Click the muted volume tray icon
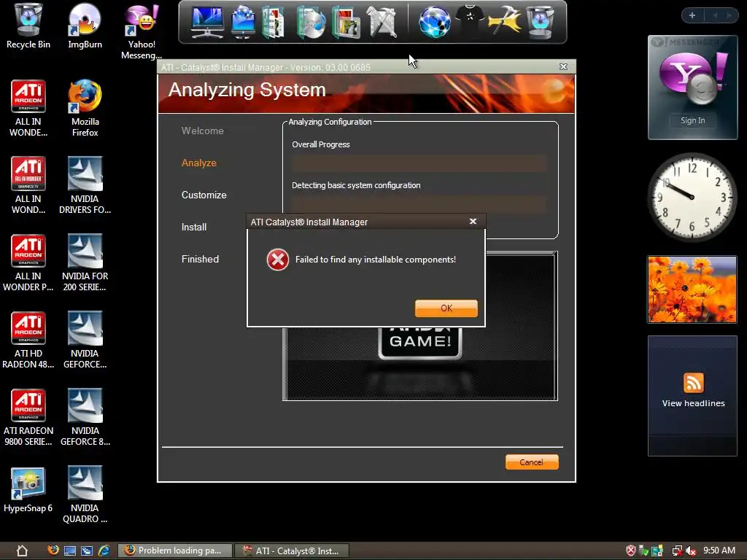 coord(691,551)
